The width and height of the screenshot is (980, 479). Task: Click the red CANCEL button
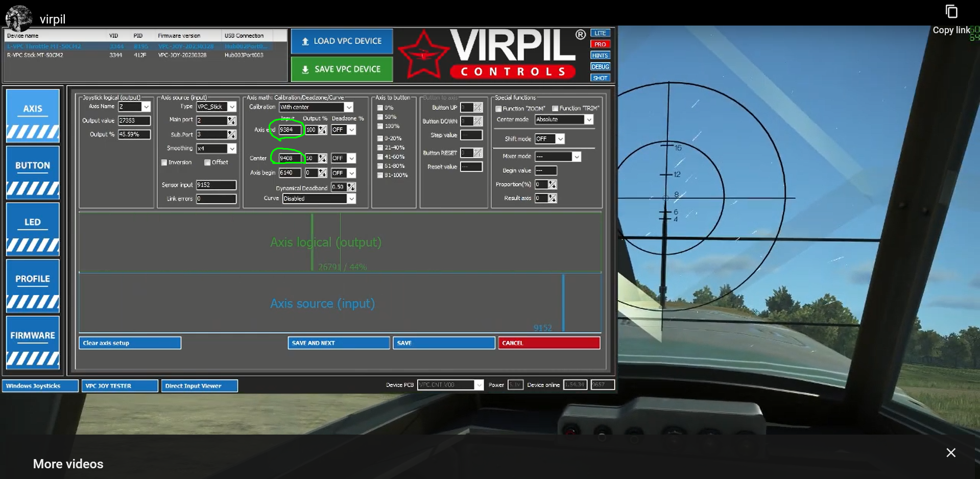point(549,343)
